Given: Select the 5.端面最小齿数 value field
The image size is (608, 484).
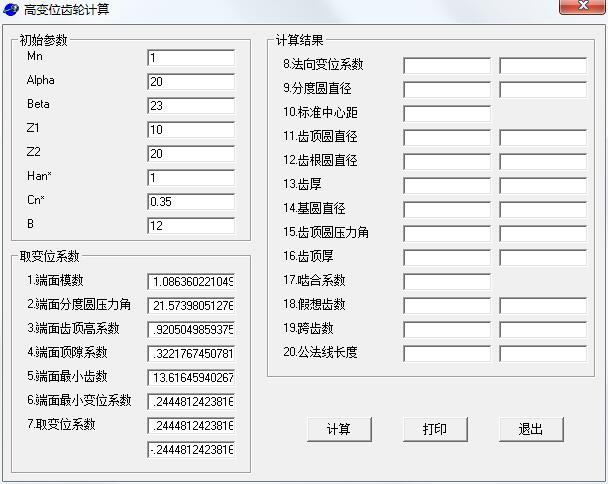Looking at the screenshot, I should (x=191, y=378).
